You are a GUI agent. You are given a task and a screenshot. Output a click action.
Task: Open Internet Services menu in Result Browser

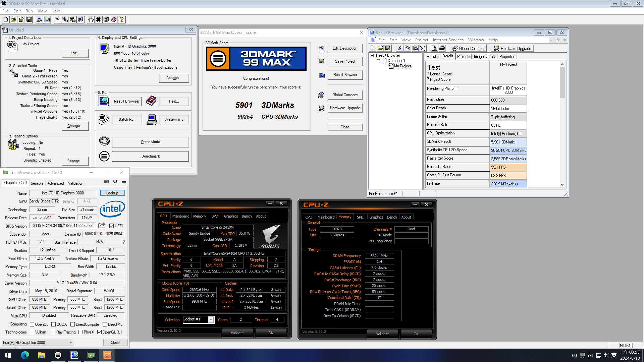click(x=448, y=40)
